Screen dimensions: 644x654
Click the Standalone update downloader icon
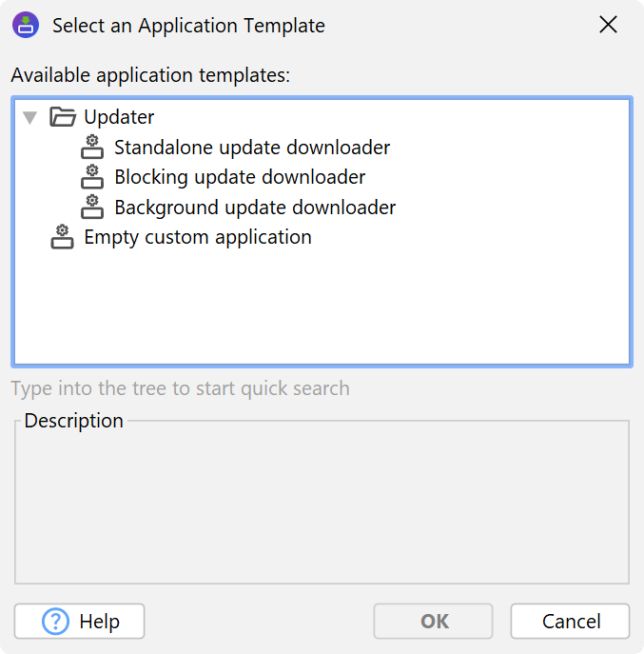pyautogui.click(x=92, y=147)
